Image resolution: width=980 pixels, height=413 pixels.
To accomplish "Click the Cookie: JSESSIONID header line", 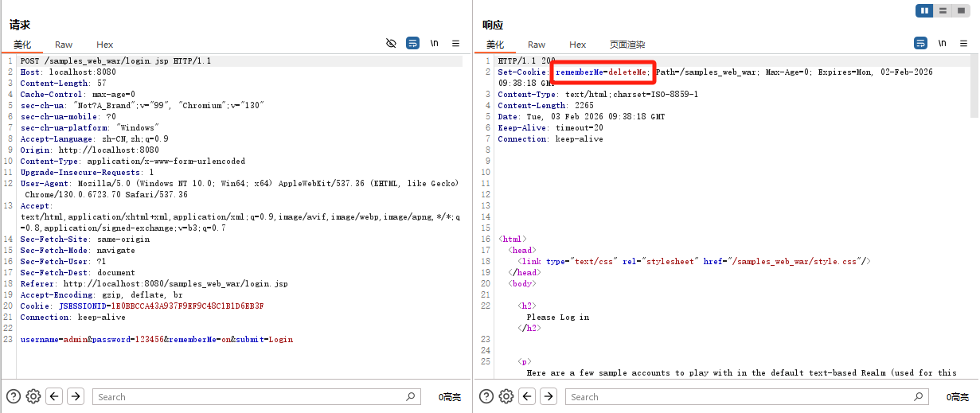I will pyautogui.click(x=142, y=306).
